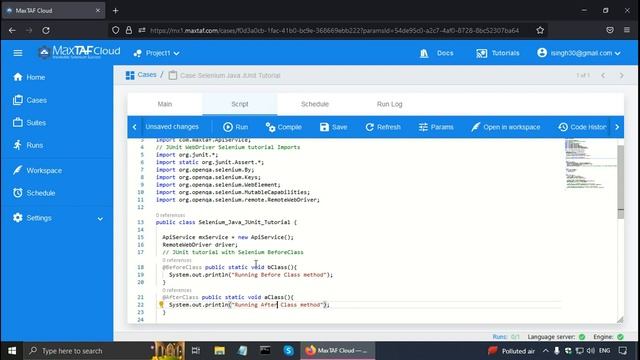Click the Pocket save icon

pos(610,30)
